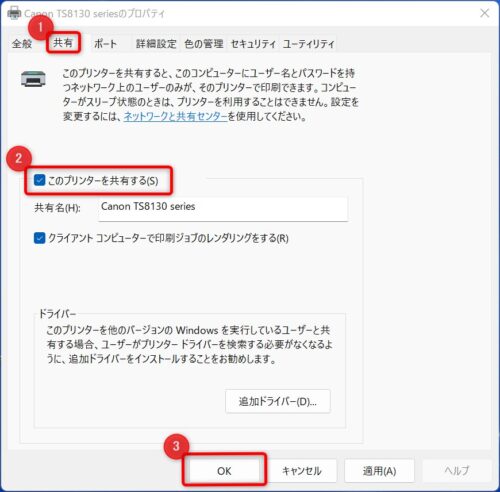Click the ドライバー group label
The height and width of the screenshot is (492, 500).
tap(57, 314)
